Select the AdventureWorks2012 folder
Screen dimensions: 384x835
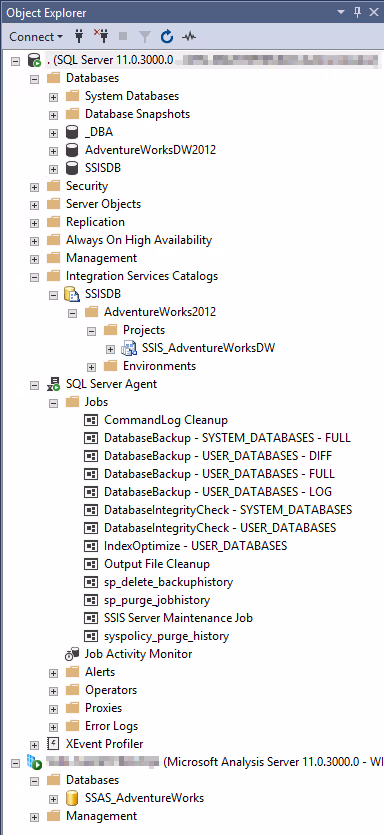tap(160, 312)
